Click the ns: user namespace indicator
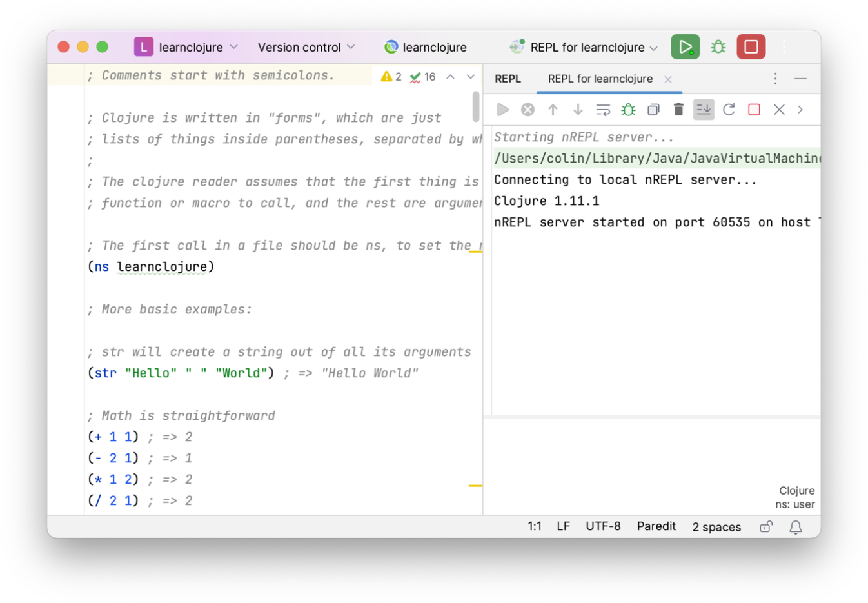The width and height of the screenshot is (868, 603). (794, 504)
